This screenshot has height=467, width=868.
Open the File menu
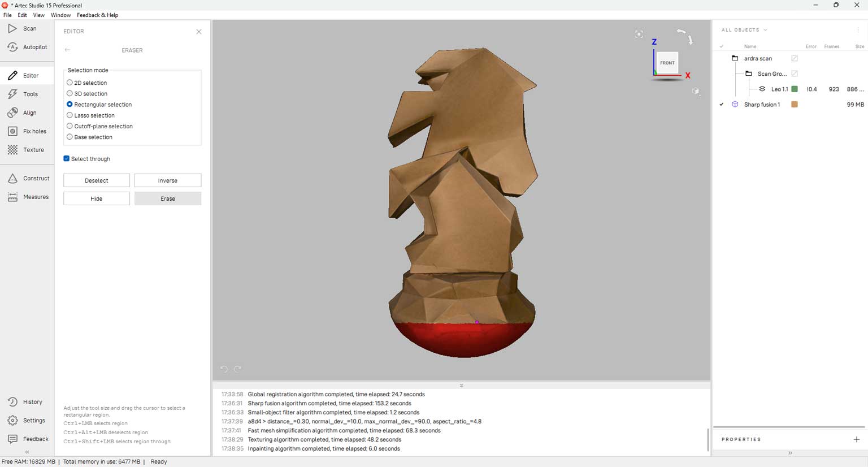(x=7, y=15)
